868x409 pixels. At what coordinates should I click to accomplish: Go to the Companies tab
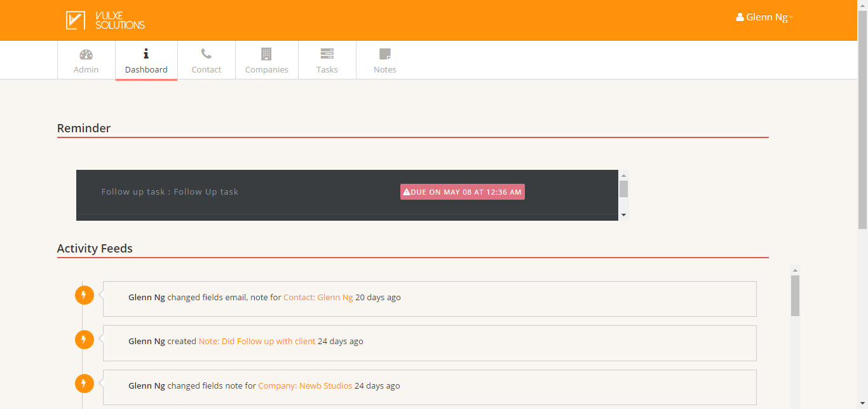pyautogui.click(x=267, y=60)
